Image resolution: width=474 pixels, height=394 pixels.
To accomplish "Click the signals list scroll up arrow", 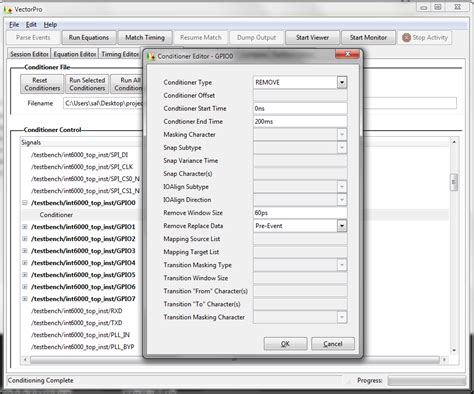I will pyautogui.click(x=454, y=142).
